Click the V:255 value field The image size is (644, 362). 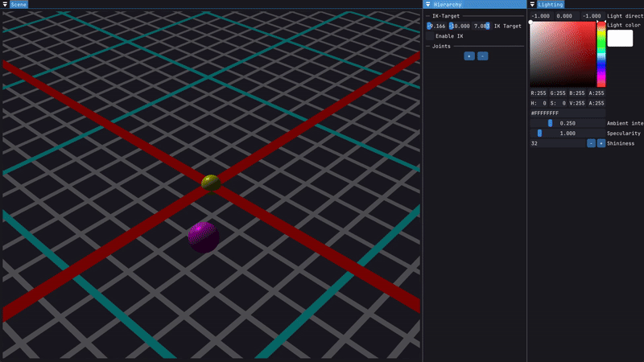[577, 104]
